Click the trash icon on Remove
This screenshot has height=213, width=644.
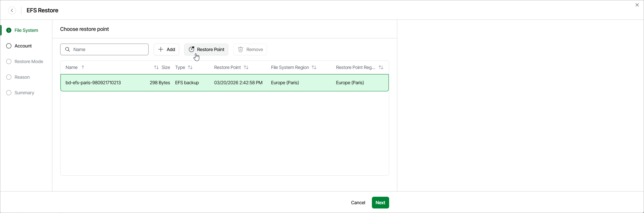[x=241, y=49]
